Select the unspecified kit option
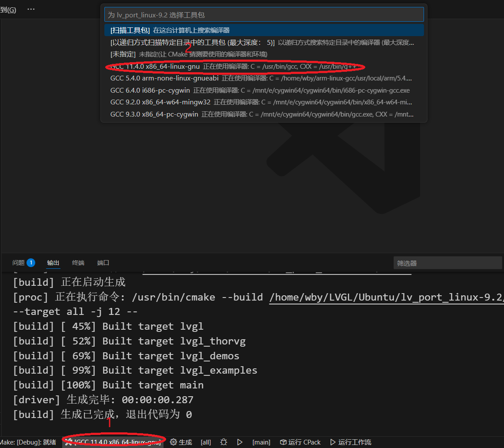504x448 pixels. pyautogui.click(x=264, y=54)
